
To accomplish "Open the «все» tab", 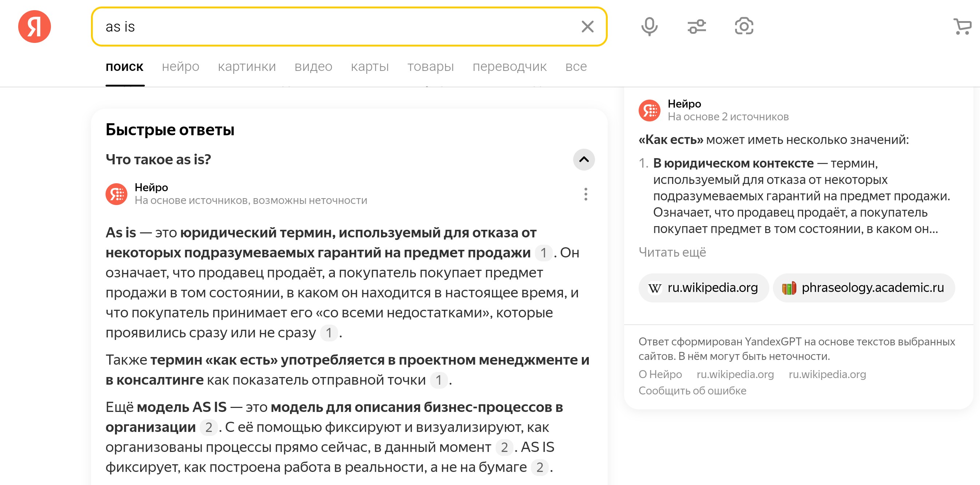I will 576,67.
